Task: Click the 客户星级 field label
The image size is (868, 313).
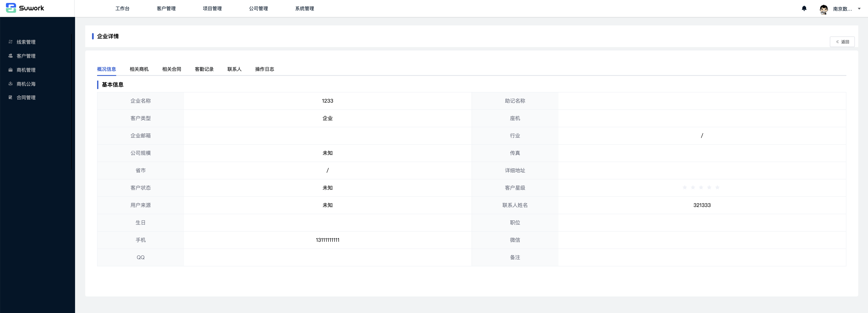Action: coord(515,188)
